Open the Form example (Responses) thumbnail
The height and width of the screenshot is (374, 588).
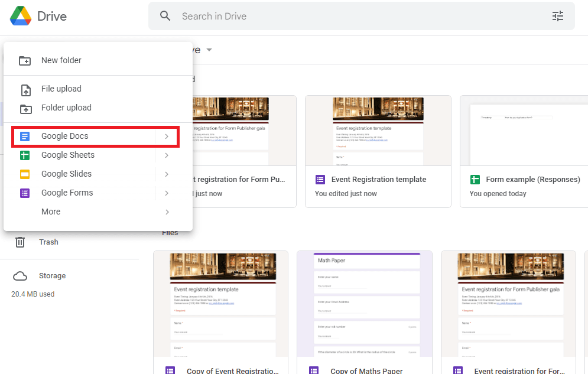[x=524, y=131]
